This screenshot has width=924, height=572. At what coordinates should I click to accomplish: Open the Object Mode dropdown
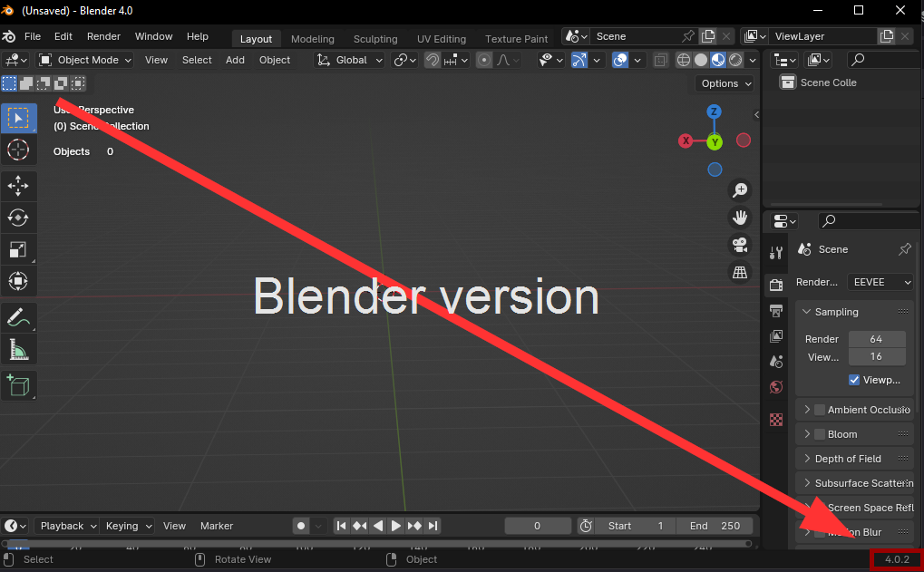coord(86,60)
